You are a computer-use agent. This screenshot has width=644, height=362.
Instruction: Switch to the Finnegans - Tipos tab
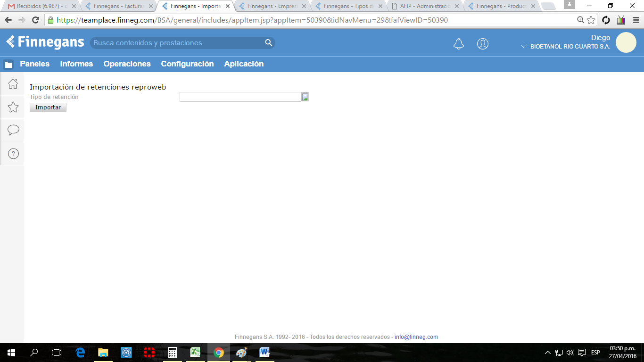(349, 6)
